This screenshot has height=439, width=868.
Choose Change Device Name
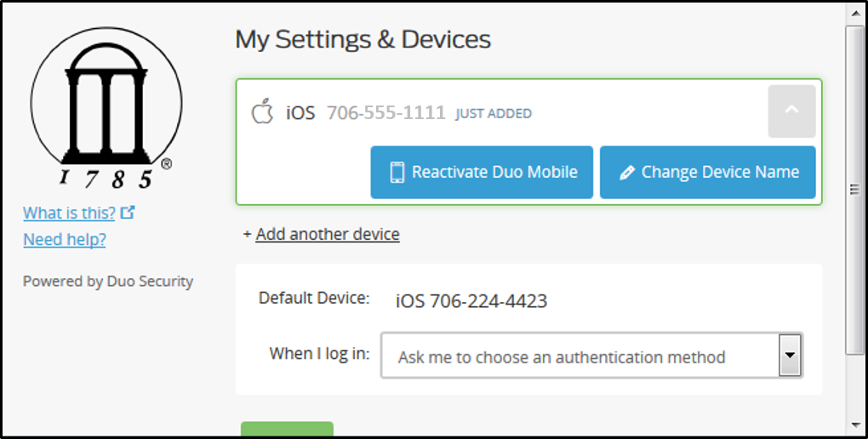pos(707,172)
